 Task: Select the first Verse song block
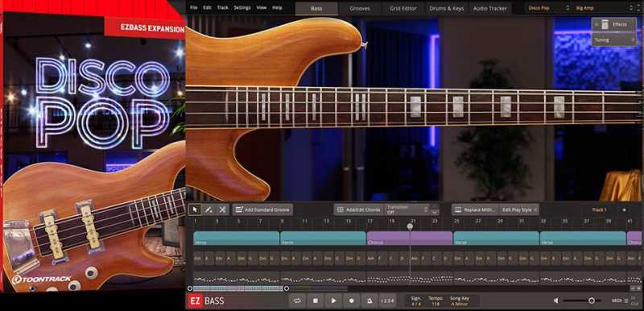(236, 238)
